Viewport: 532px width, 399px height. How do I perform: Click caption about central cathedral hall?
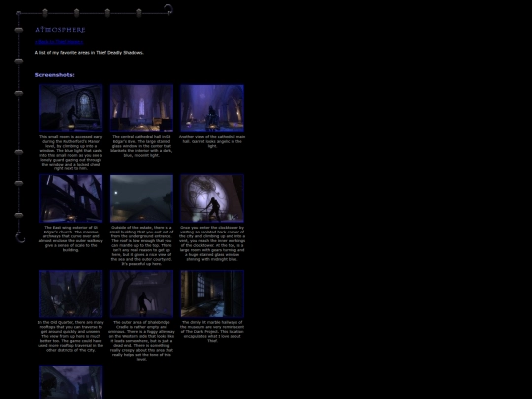pos(142,146)
